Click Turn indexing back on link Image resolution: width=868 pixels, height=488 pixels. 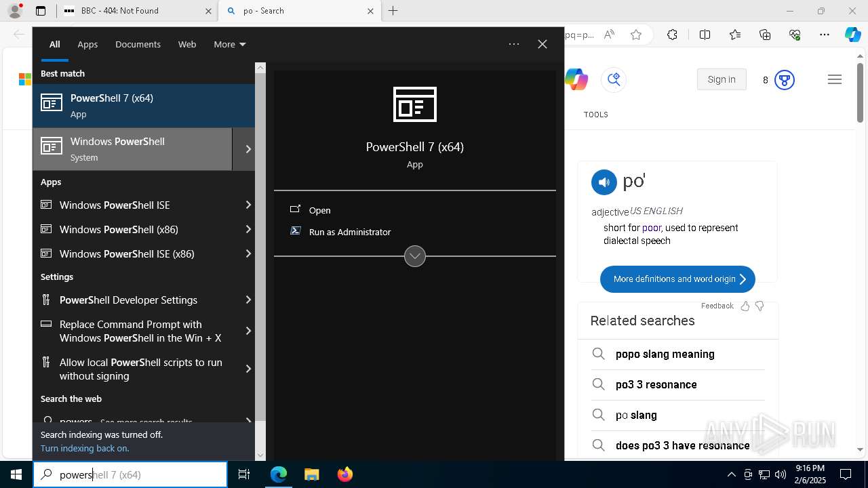click(x=85, y=448)
